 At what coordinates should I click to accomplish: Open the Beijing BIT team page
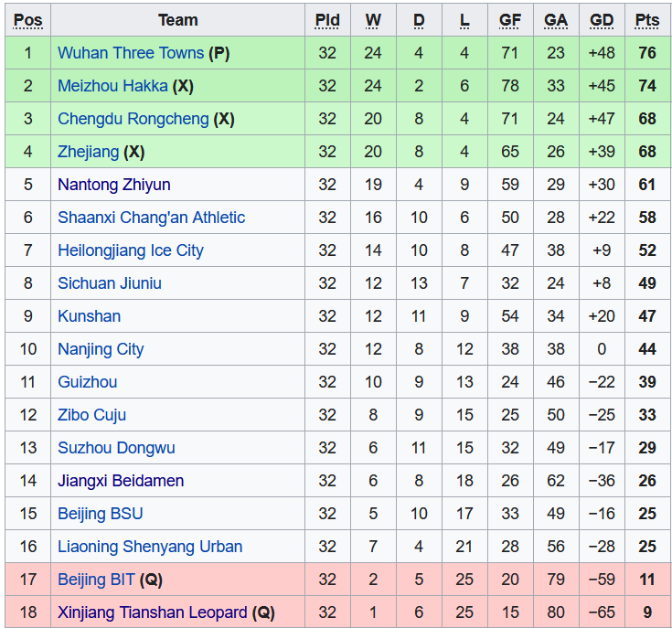[95, 580]
